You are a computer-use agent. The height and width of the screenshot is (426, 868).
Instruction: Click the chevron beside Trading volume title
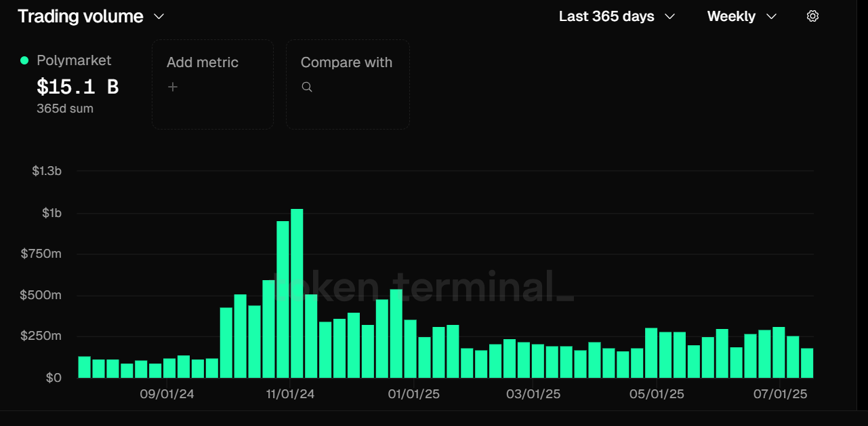coord(159,16)
